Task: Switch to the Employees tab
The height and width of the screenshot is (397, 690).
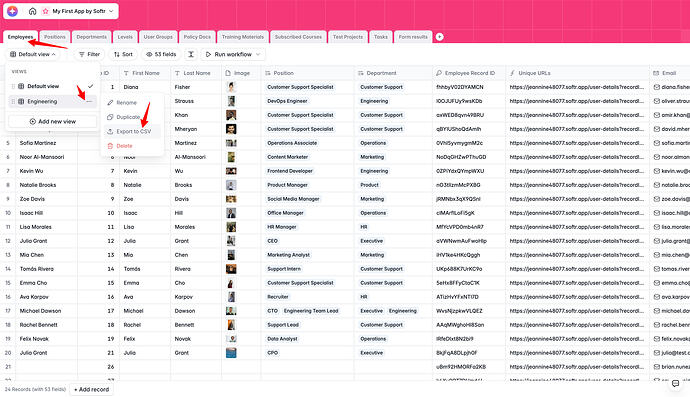Action: tap(20, 37)
